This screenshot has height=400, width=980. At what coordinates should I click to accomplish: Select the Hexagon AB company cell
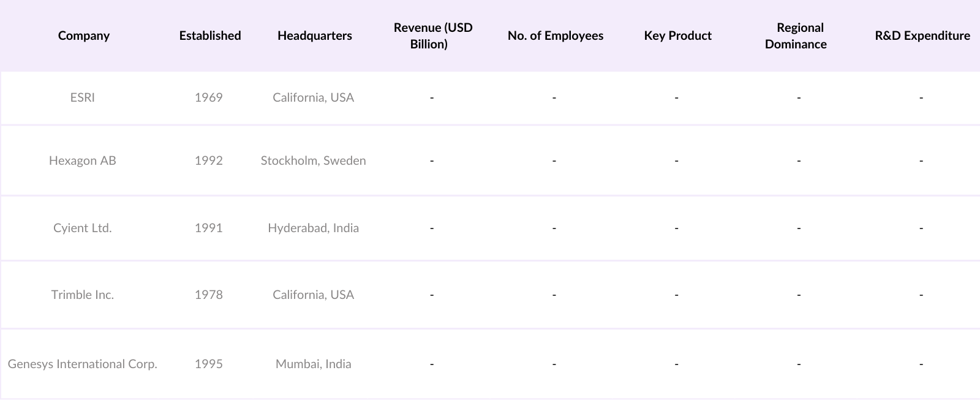pos(83,160)
